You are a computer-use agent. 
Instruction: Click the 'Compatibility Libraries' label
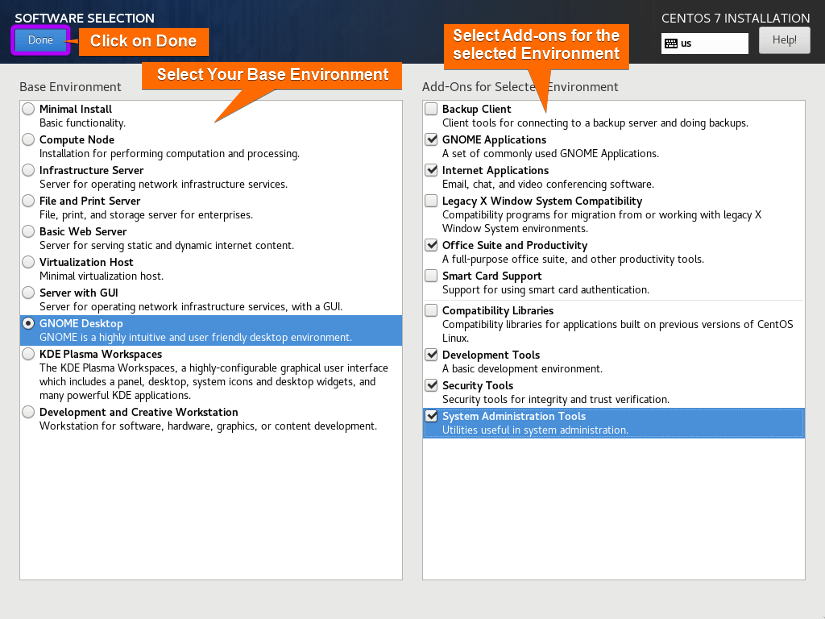pos(498,310)
